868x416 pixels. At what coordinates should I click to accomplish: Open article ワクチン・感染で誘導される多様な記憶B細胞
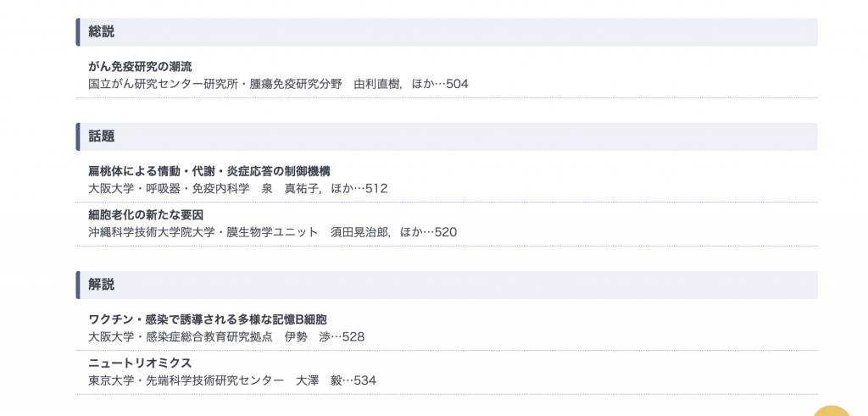[x=208, y=319]
